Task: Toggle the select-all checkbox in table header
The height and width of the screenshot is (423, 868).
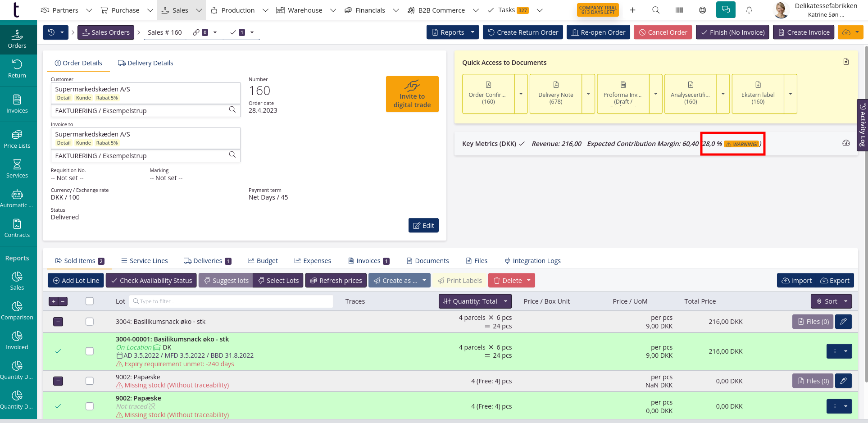Action: [90, 301]
